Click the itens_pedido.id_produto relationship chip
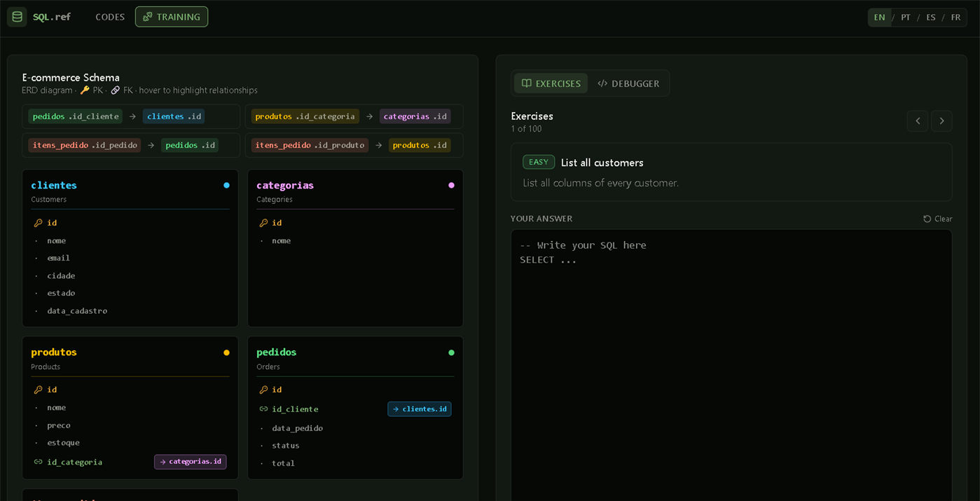Image resolution: width=980 pixels, height=501 pixels. 310,145
